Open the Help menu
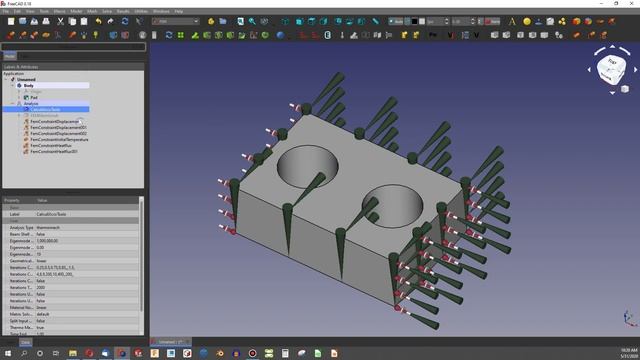The width and height of the screenshot is (640, 360). point(179,11)
